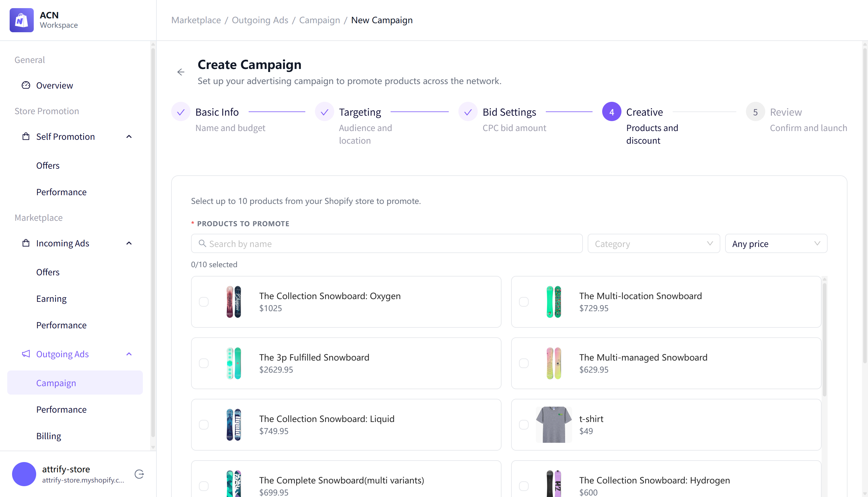Select Campaign in the sidebar

pyautogui.click(x=75, y=383)
